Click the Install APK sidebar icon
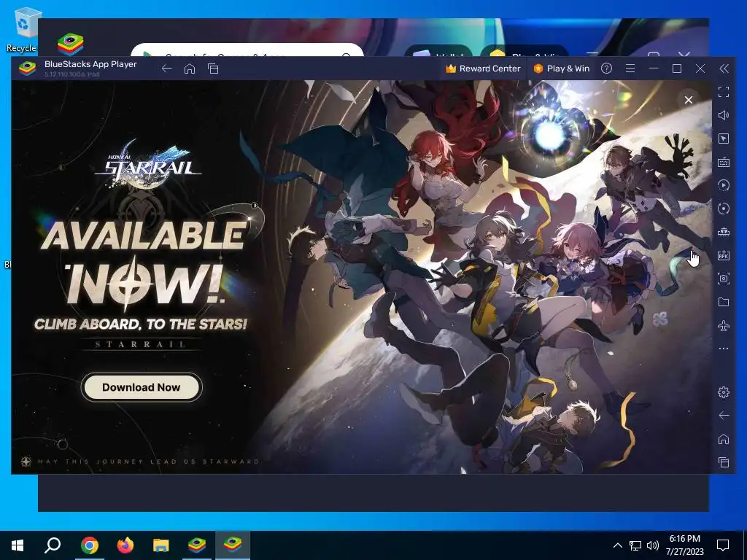This screenshot has height=560, width=747. [724, 255]
